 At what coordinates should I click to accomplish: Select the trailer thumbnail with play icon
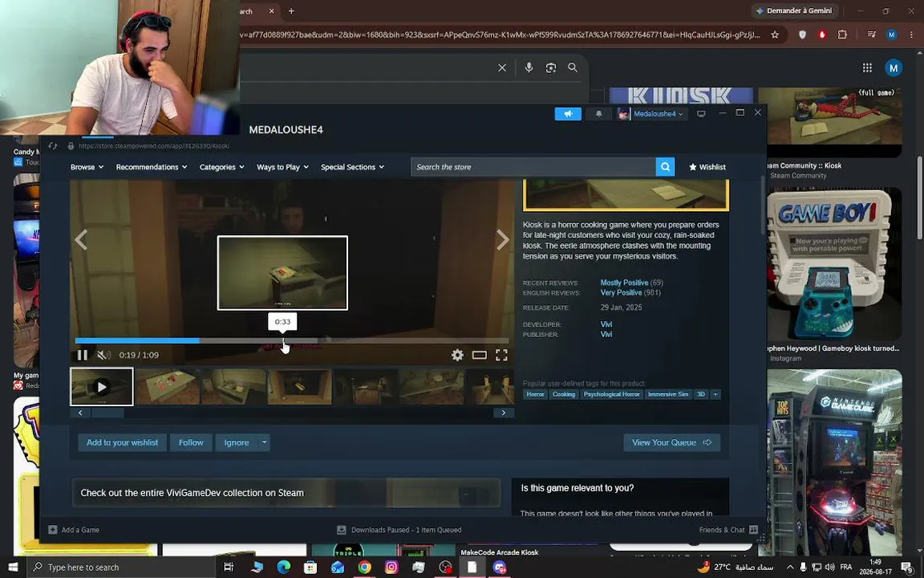point(101,387)
